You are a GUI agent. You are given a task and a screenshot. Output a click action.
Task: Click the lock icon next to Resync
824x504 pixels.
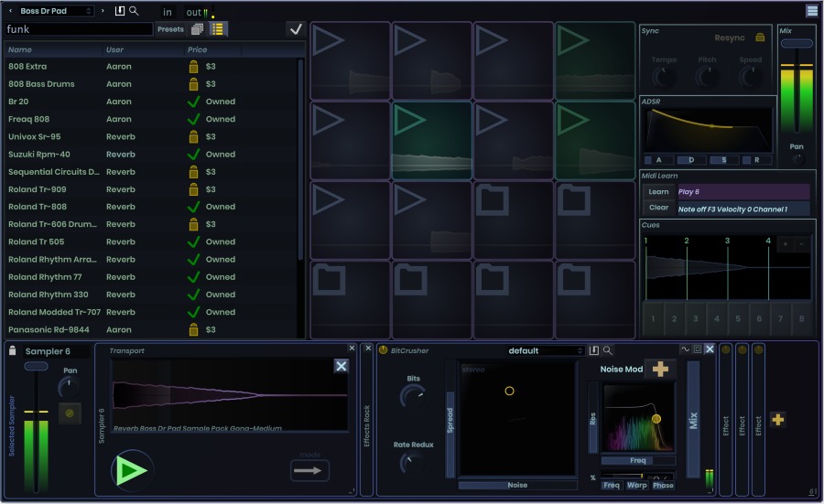[760, 38]
